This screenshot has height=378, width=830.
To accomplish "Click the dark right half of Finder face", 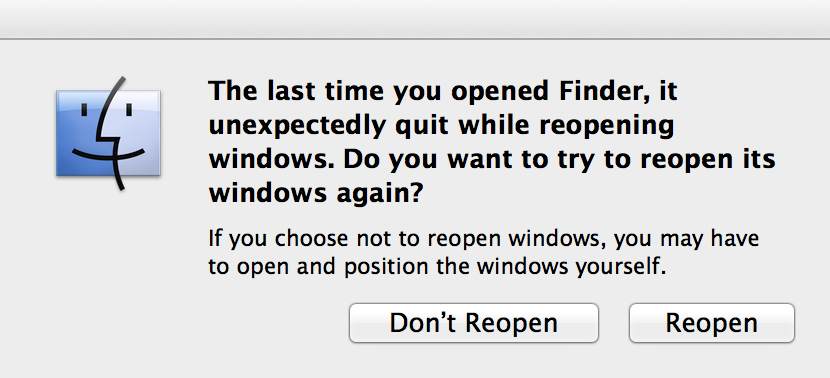I will pyautogui.click(x=137, y=132).
